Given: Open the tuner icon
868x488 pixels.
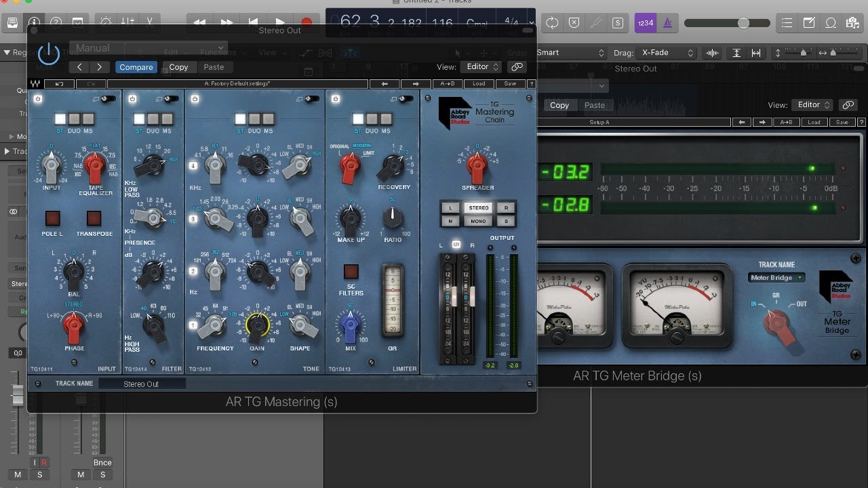Looking at the screenshot, I should tap(595, 22).
